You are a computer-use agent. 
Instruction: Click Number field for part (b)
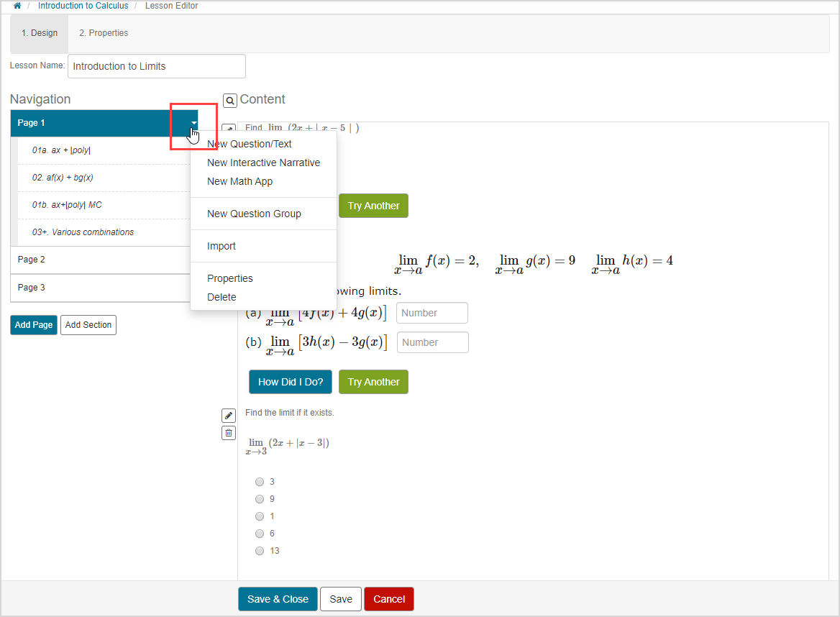click(x=432, y=342)
